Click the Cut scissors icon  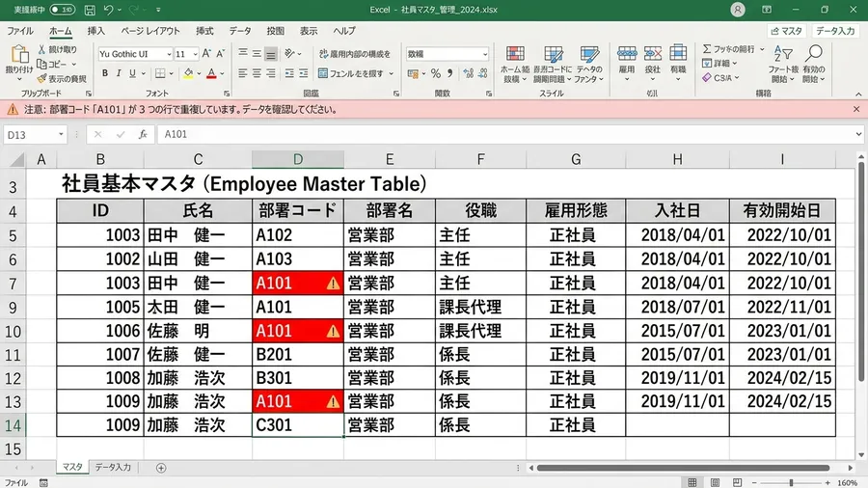click(41, 49)
